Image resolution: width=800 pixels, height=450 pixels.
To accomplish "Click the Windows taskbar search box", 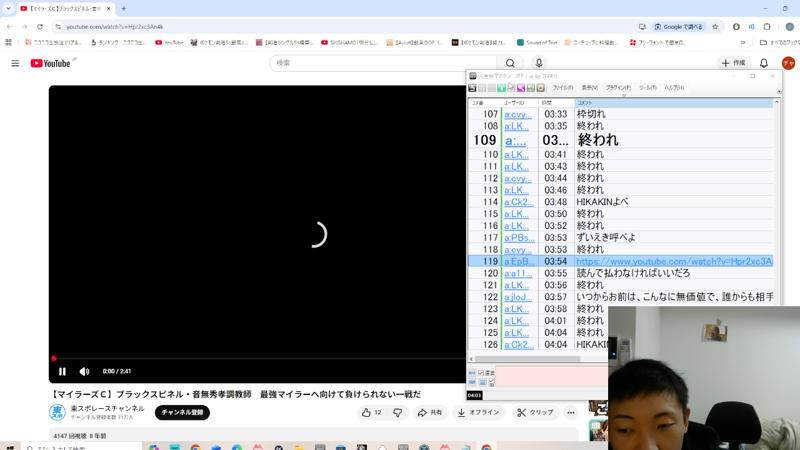I will (x=82, y=447).
